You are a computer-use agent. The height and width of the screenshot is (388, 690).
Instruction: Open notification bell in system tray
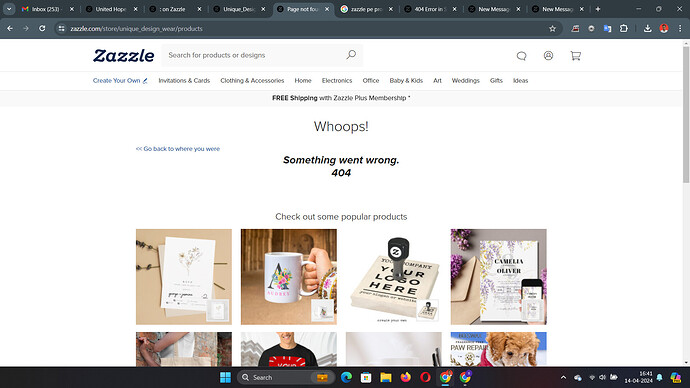tap(659, 377)
